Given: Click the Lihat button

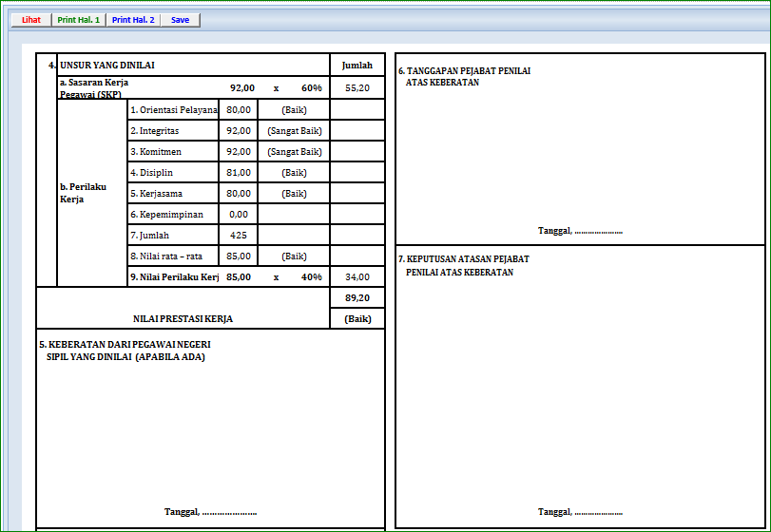Looking at the screenshot, I should 31,20.
